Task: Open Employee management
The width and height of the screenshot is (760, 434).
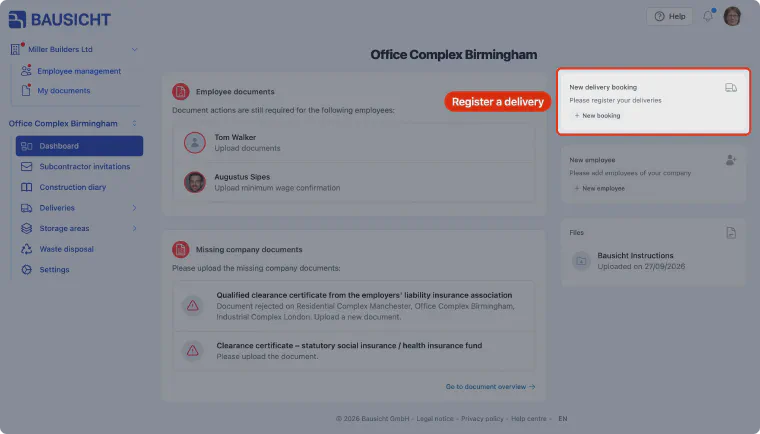Action: (79, 71)
